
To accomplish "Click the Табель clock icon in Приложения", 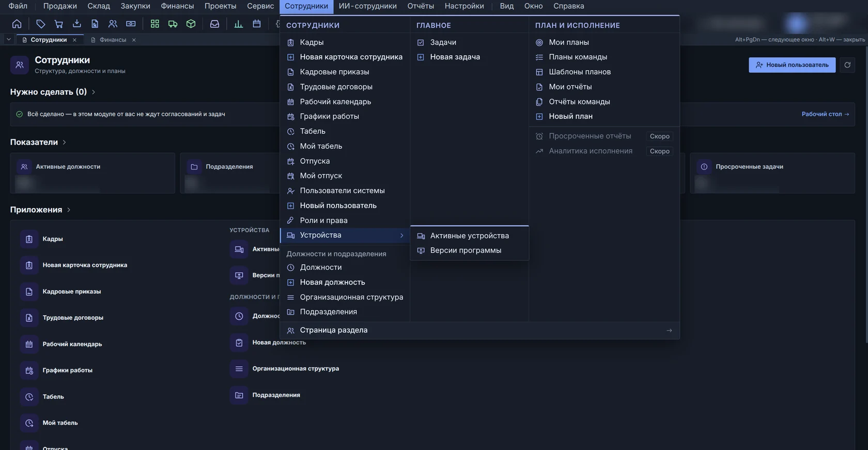I will (x=29, y=397).
